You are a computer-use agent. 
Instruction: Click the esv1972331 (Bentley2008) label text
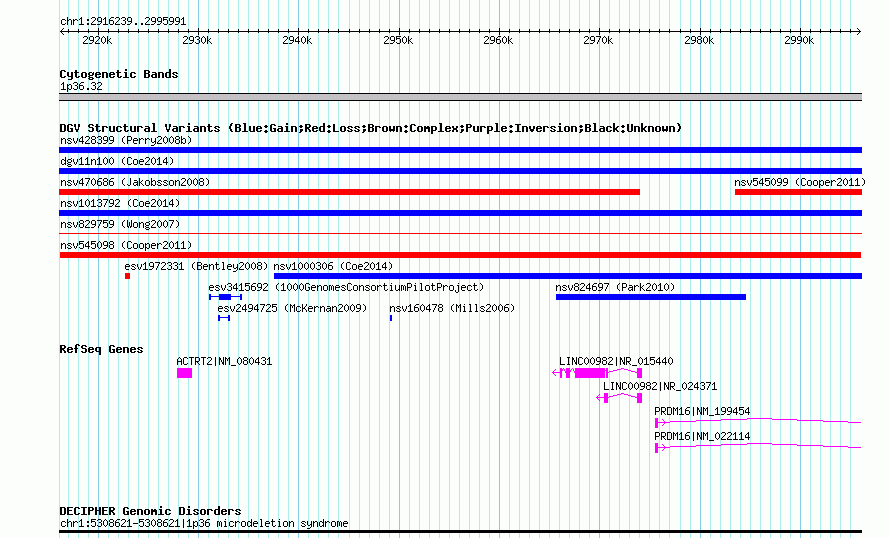[196, 266]
